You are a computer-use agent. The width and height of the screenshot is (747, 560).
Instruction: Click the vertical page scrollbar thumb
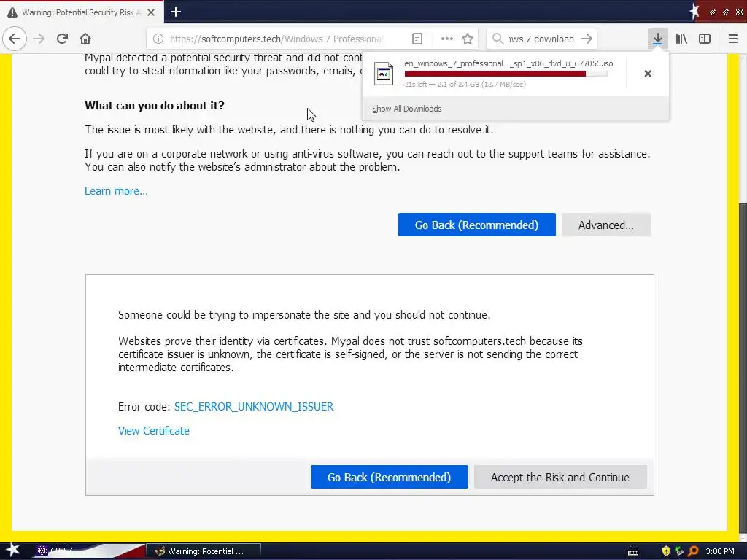[x=742, y=367]
